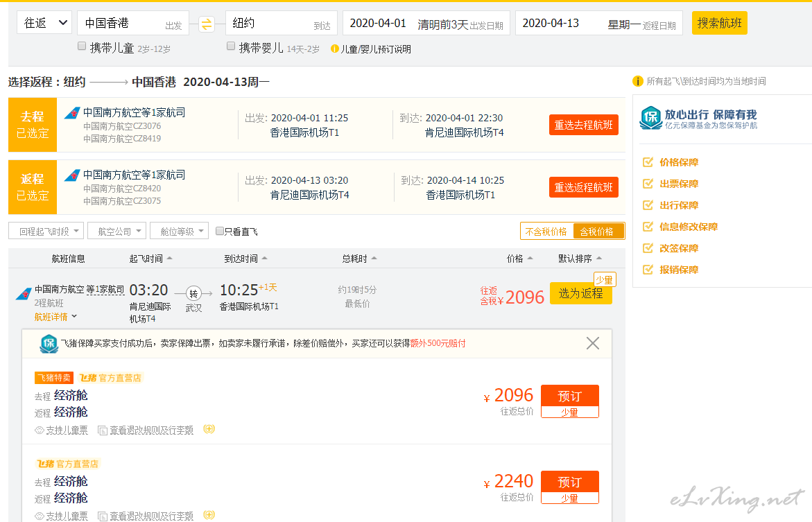Swap departure and arrival cities icon
Image resolution: width=812 pixels, height=522 pixels.
coord(207,24)
